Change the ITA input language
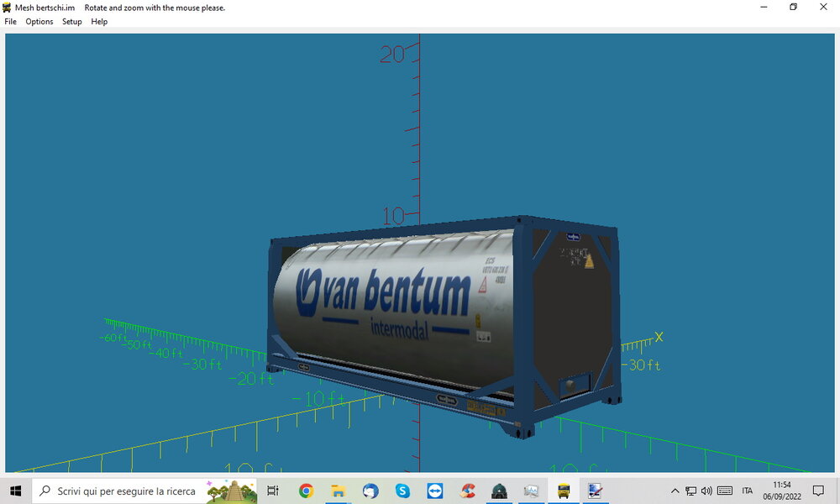 748,491
